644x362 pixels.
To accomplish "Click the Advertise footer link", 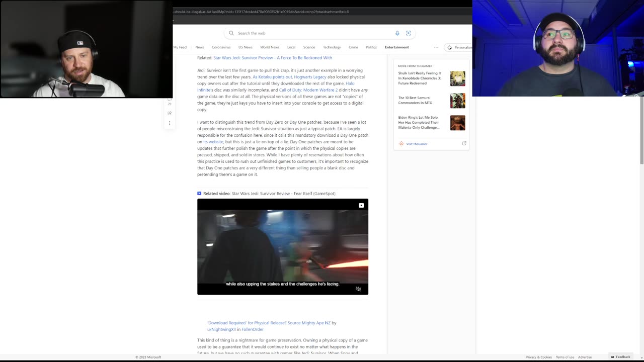I will [x=585, y=357].
